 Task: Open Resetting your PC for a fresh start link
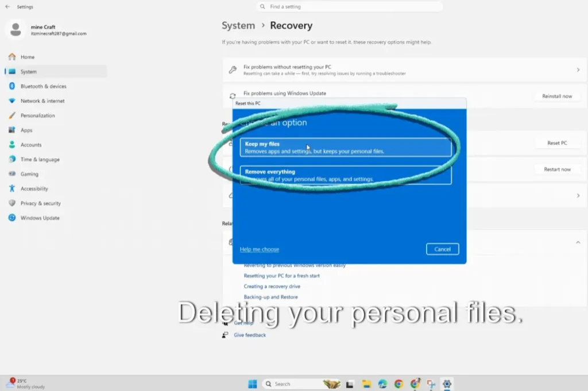tap(281, 276)
